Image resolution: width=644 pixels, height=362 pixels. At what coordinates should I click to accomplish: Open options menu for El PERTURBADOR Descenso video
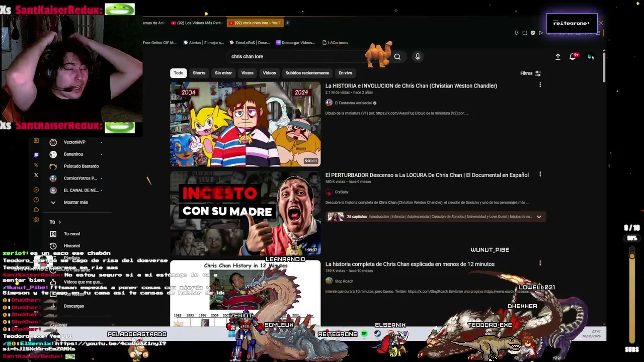540,174
